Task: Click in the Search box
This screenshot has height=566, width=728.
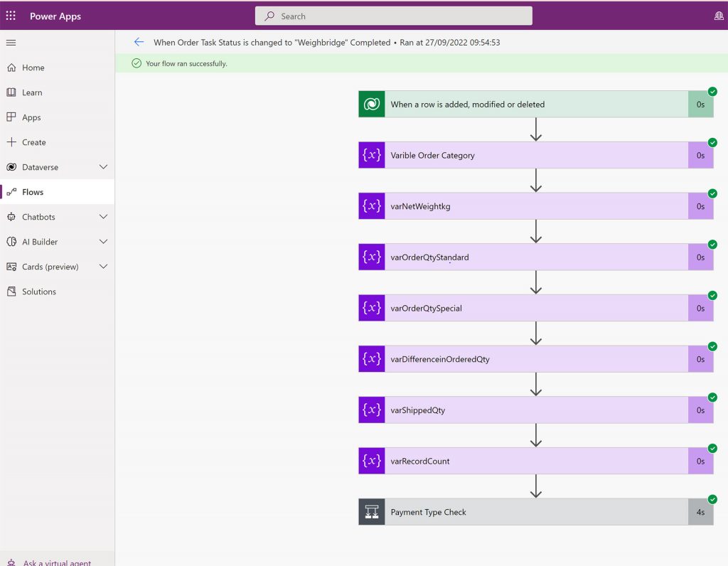Action: click(393, 16)
